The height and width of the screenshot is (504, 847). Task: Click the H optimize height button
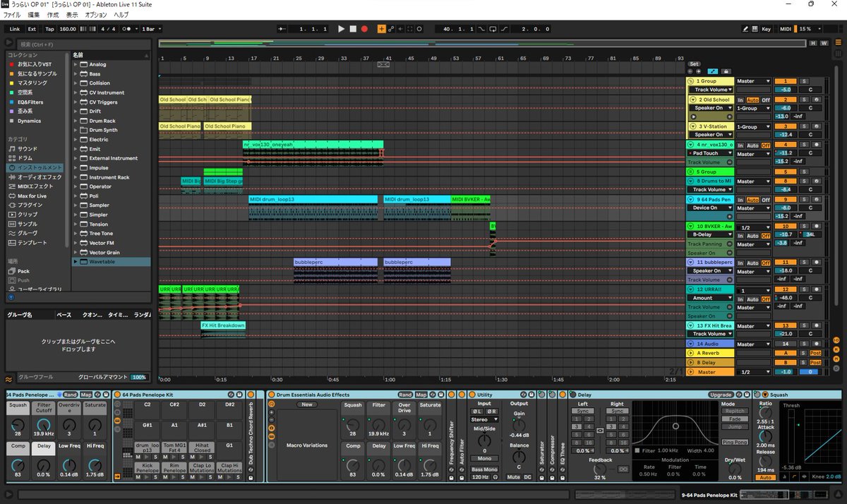coord(813,44)
